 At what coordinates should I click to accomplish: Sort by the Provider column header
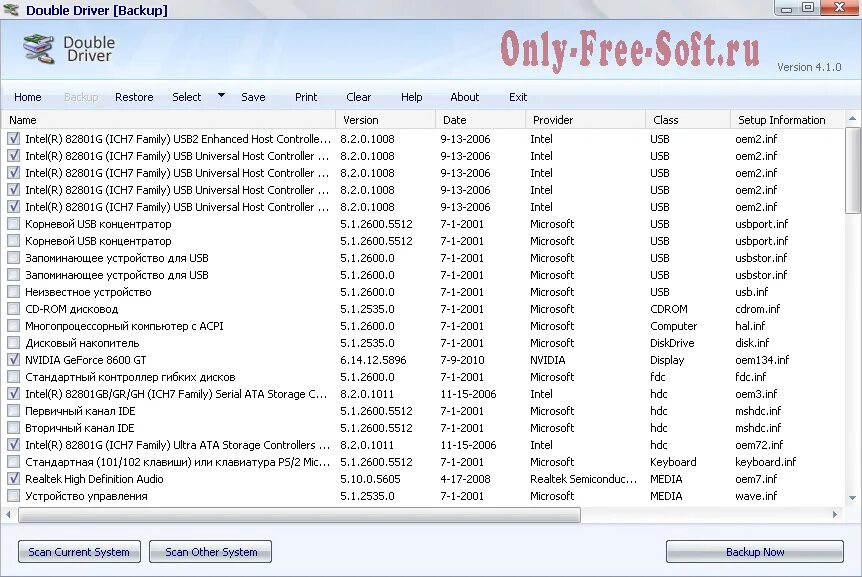coord(585,120)
